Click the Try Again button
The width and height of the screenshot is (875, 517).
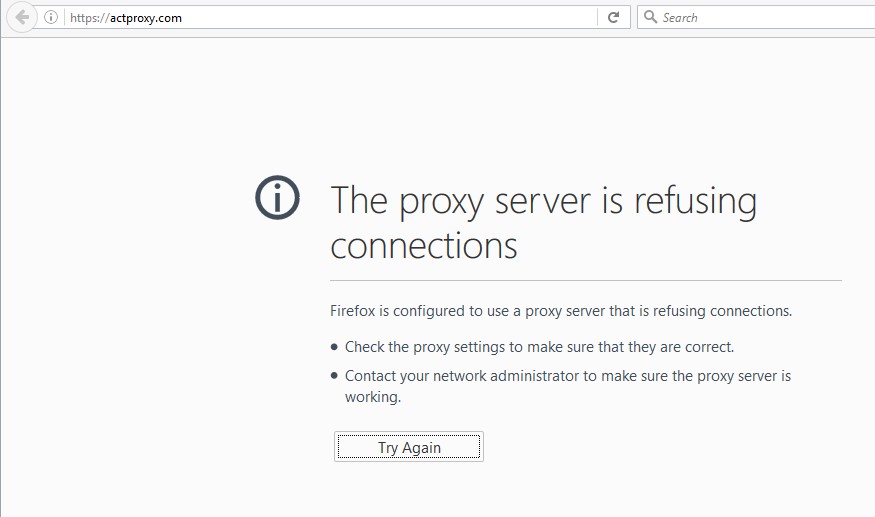409,447
